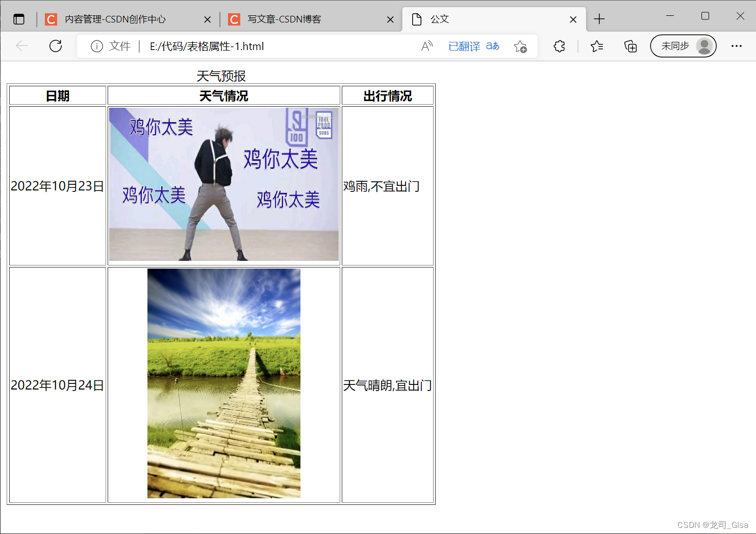Image resolution: width=756 pixels, height=534 pixels.
Task: Click the 天气预报 table caption
Action: [x=221, y=76]
